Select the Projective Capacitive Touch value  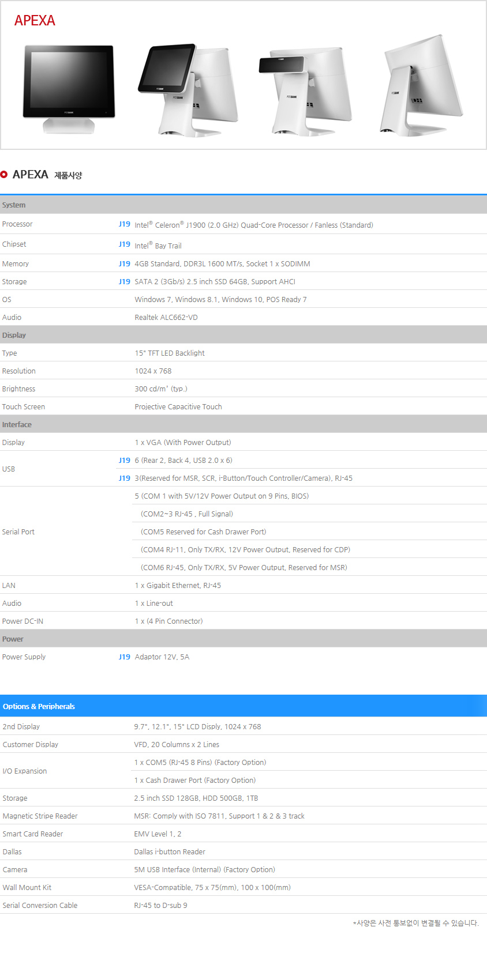178,407
